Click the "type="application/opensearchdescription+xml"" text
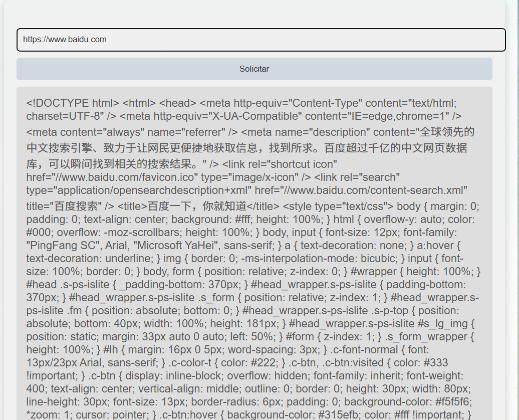The width and height of the screenshot is (519, 420). 139,190
